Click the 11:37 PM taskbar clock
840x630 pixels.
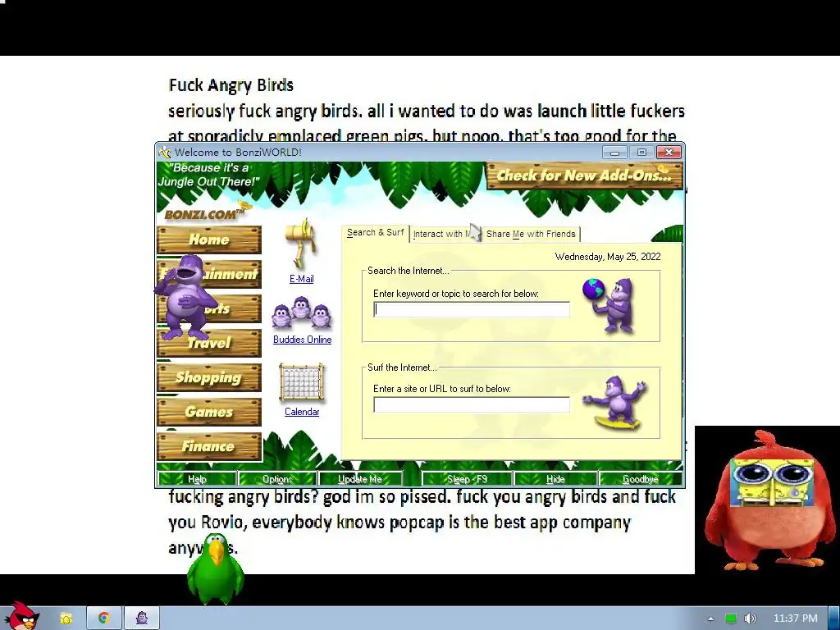click(x=796, y=619)
